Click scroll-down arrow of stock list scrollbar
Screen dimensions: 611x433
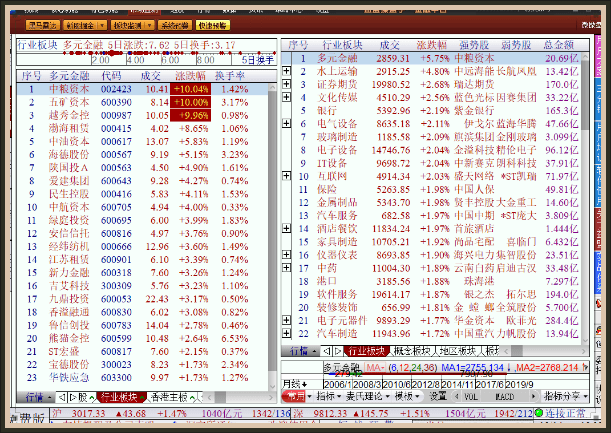pos(272,386)
